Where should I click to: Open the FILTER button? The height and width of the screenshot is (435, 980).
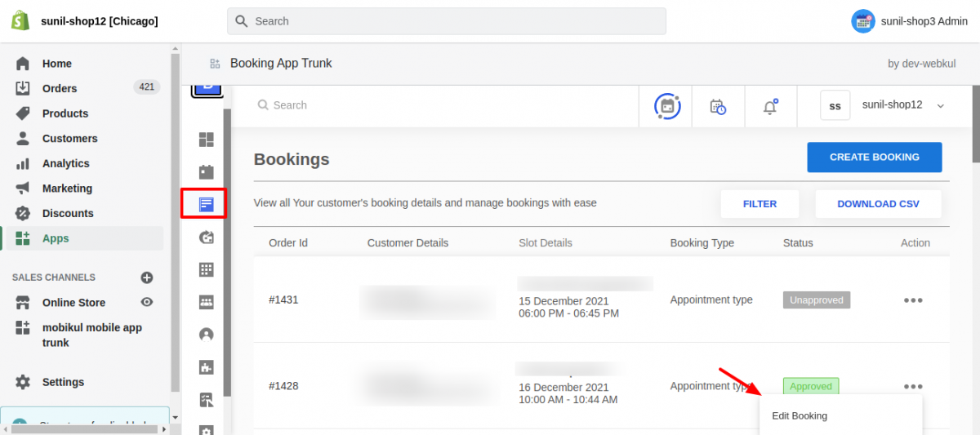759,204
